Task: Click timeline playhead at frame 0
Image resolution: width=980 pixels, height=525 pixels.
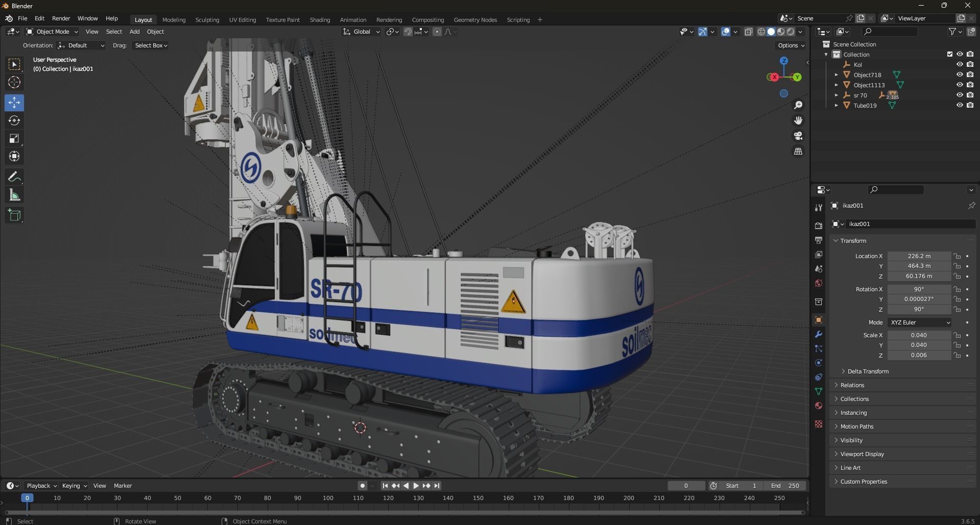Action: [x=27, y=498]
